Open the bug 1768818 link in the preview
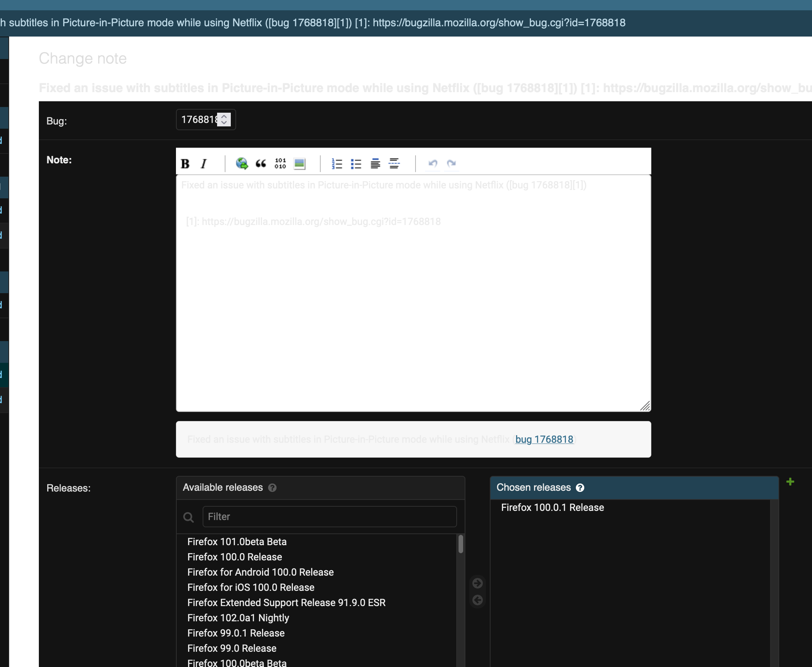Viewport: 812px width, 667px height. 544,439
